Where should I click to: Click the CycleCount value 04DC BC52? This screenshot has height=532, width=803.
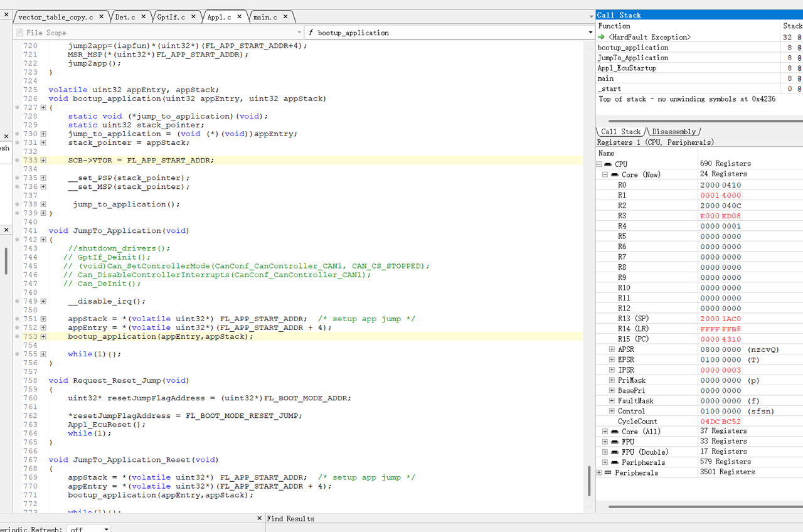click(720, 422)
